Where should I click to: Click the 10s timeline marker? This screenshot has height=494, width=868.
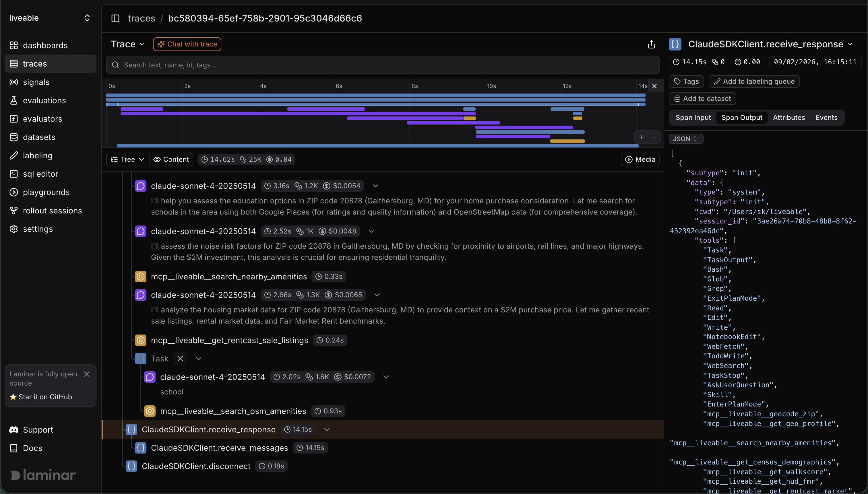point(491,86)
